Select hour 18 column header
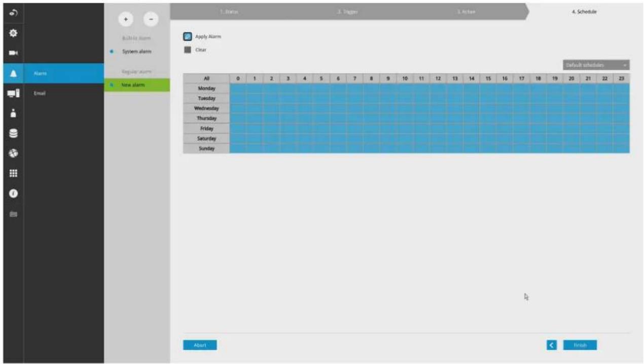The width and height of the screenshot is (644, 364). tap(538, 78)
